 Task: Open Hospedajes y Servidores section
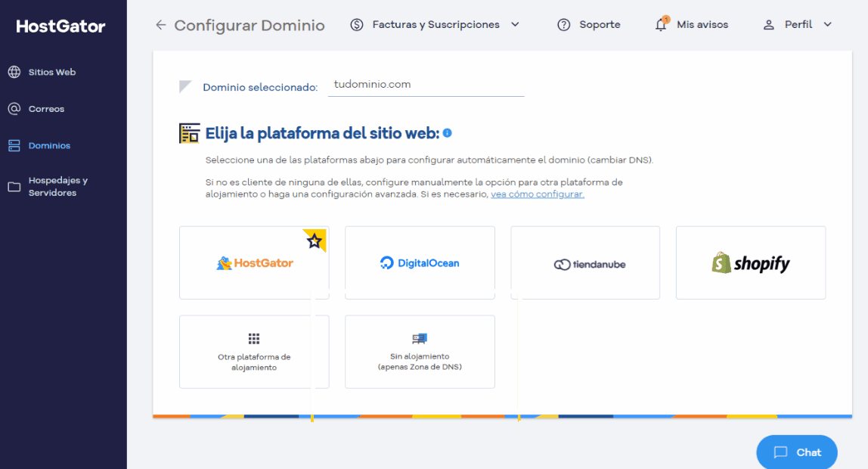coord(57,187)
